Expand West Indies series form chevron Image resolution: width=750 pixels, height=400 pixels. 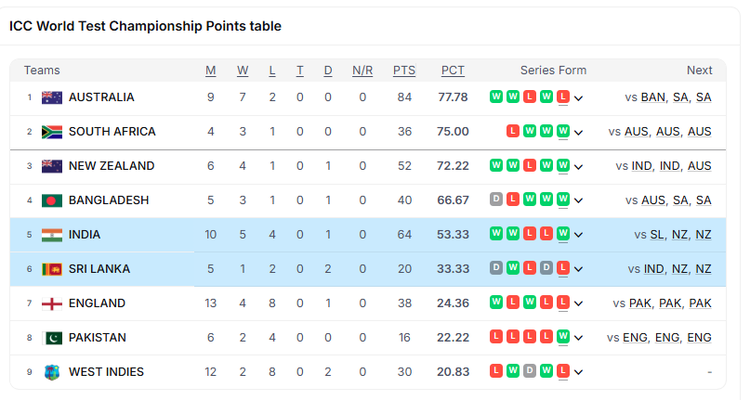coord(578,372)
